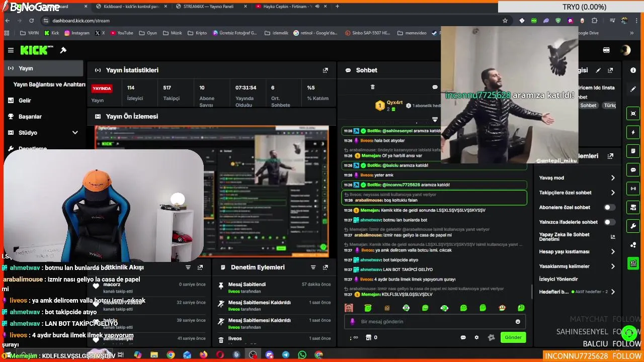
Task: Click the KICK logo
Action: [x=37, y=50]
